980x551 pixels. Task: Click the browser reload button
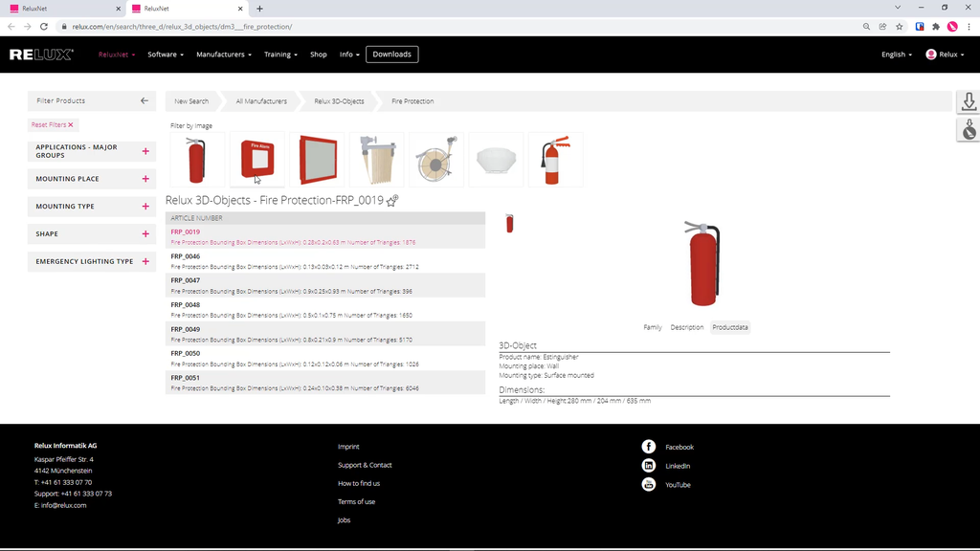pyautogui.click(x=44, y=26)
